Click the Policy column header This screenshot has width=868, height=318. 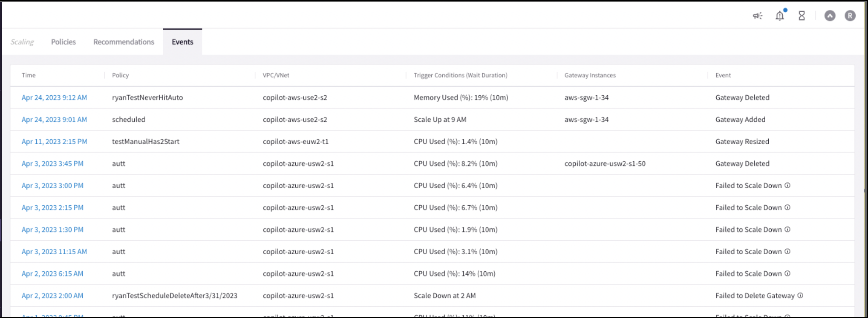pos(120,75)
